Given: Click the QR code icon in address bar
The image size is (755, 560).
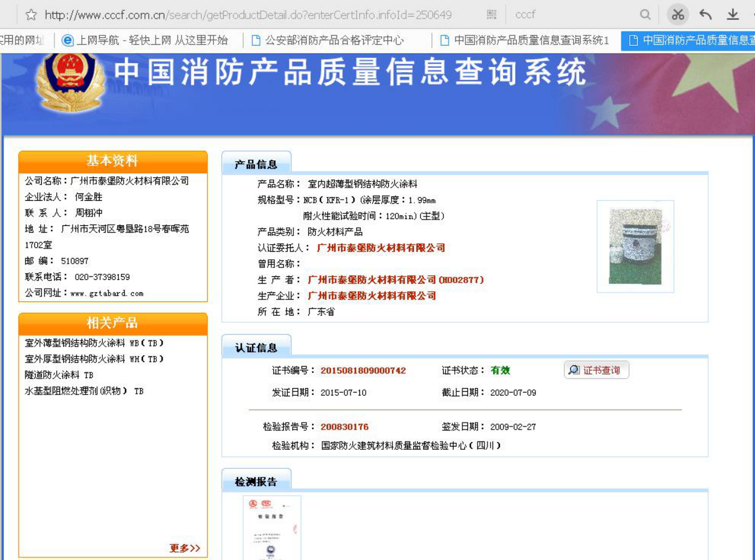Looking at the screenshot, I should coord(491,15).
